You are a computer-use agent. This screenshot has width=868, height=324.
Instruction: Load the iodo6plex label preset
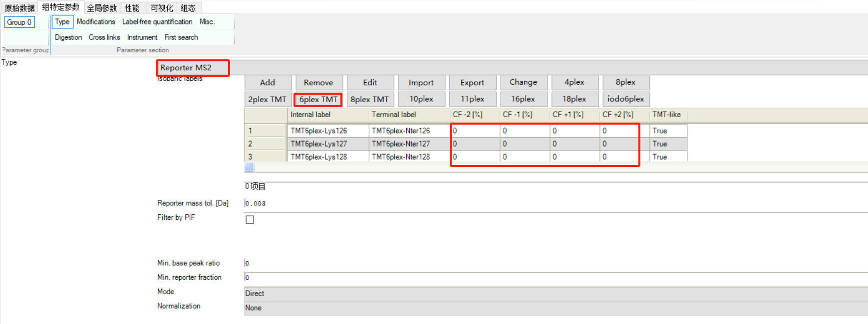point(625,99)
